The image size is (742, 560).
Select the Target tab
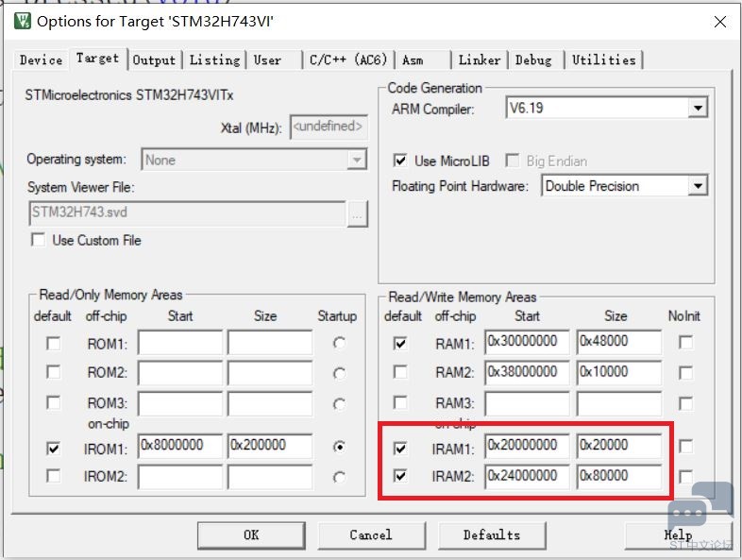98,59
